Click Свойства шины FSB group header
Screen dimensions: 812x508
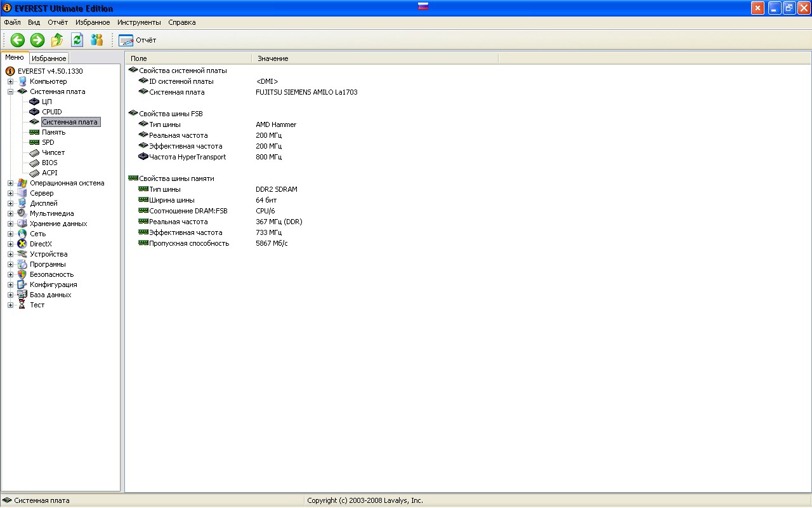(x=166, y=114)
